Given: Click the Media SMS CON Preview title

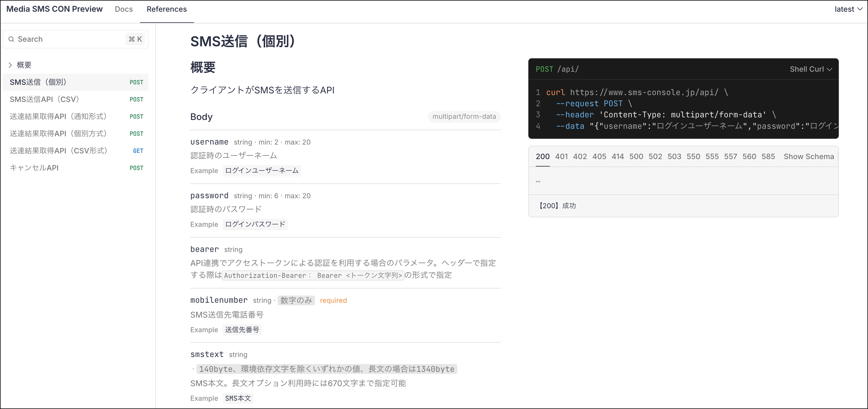Looking at the screenshot, I should click(54, 9).
